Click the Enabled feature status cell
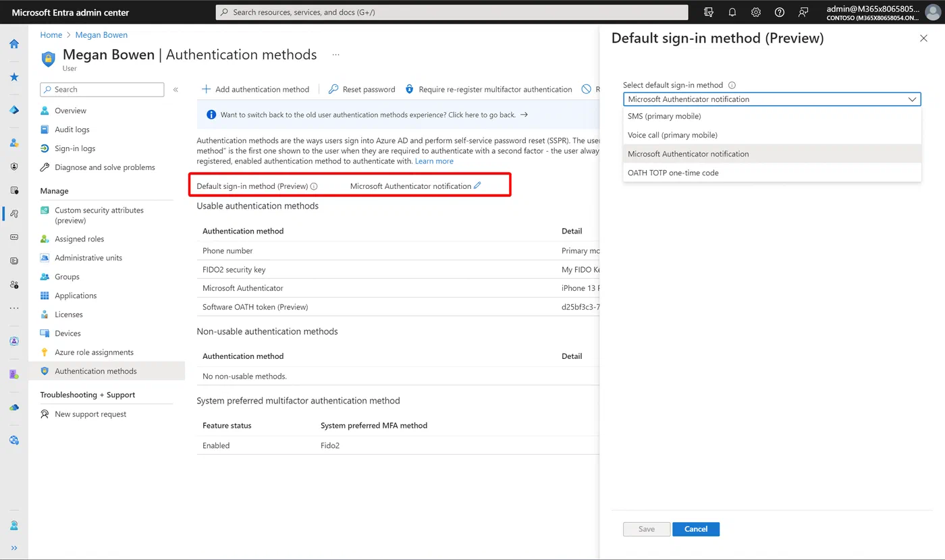Viewport: 945px width, 560px height. click(x=216, y=445)
